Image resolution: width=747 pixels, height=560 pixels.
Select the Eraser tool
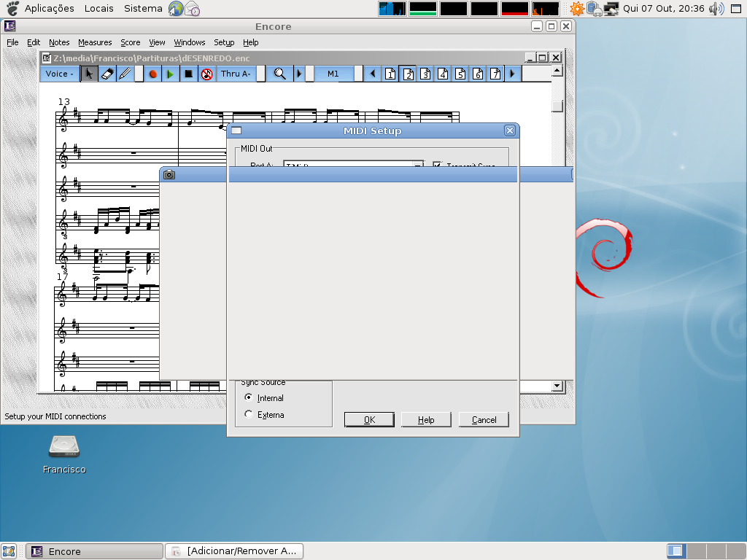107,74
